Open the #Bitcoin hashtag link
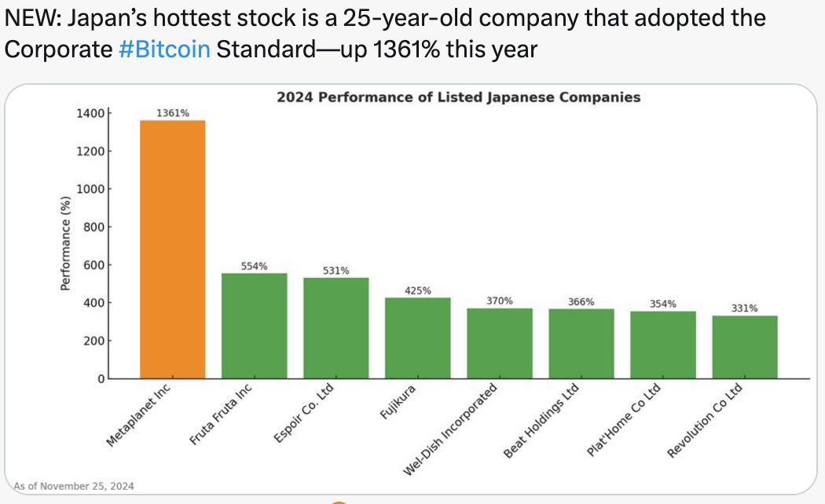 [164, 49]
